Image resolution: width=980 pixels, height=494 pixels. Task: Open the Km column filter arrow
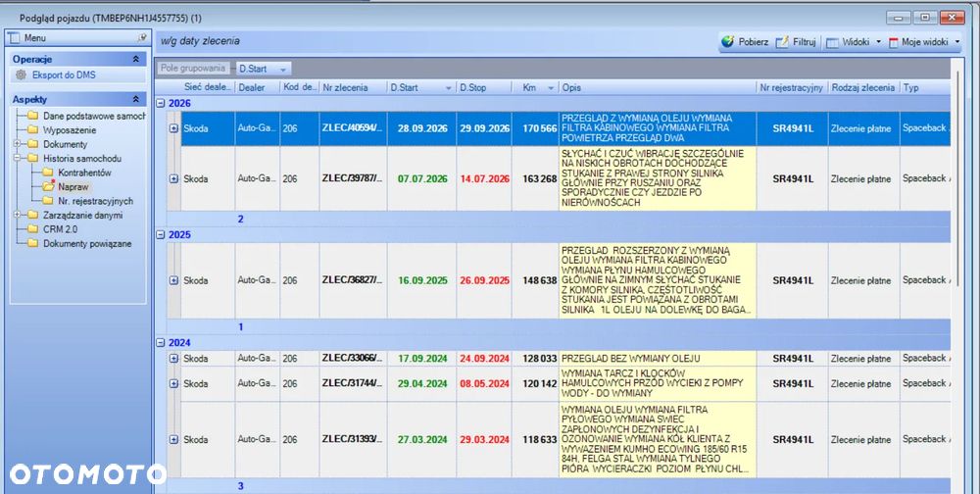(x=551, y=88)
